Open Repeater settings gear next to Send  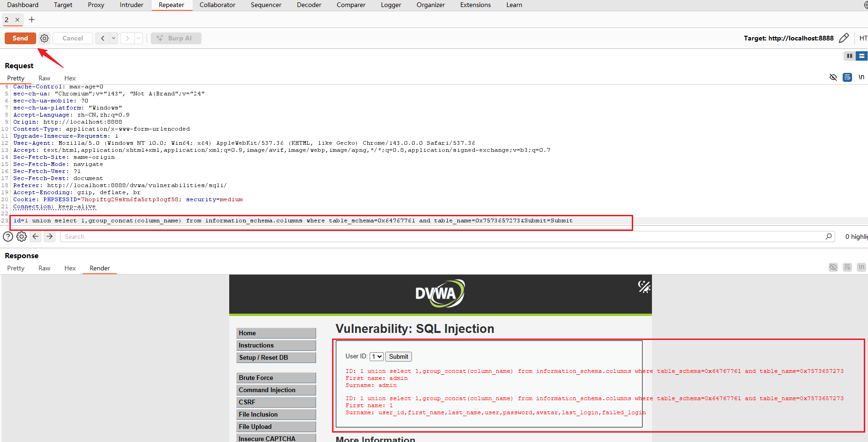tap(44, 38)
